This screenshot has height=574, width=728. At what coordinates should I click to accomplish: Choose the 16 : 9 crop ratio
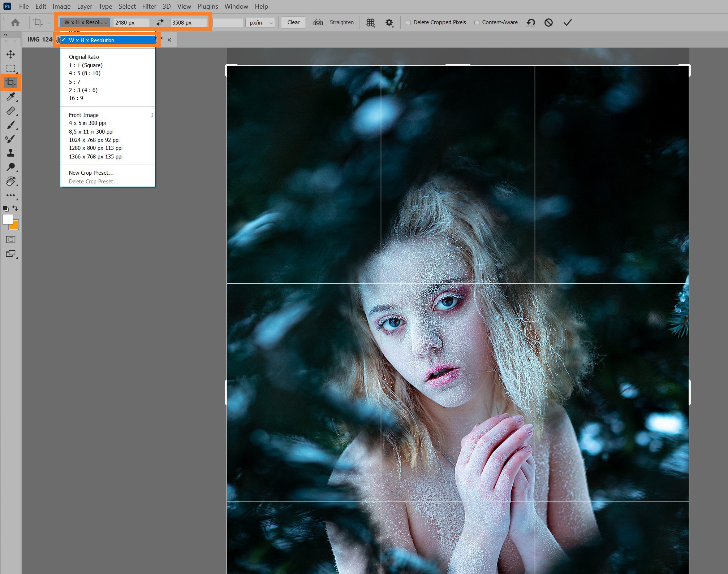point(76,98)
